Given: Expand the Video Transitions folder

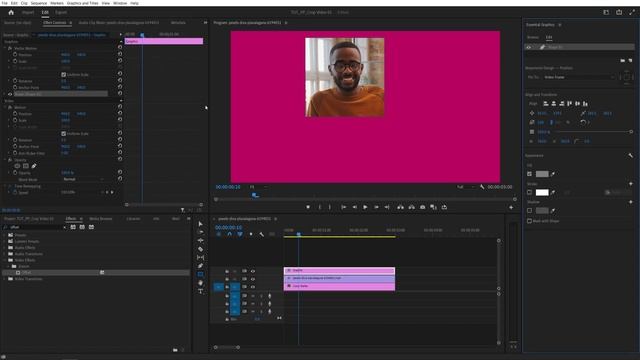Looking at the screenshot, I should (x=4, y=279).
